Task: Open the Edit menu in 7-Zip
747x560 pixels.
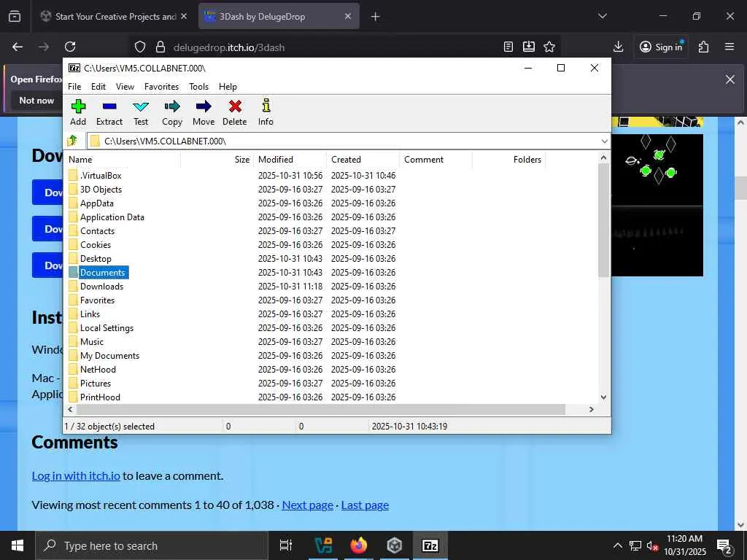Action: click(x=98, y=87)
